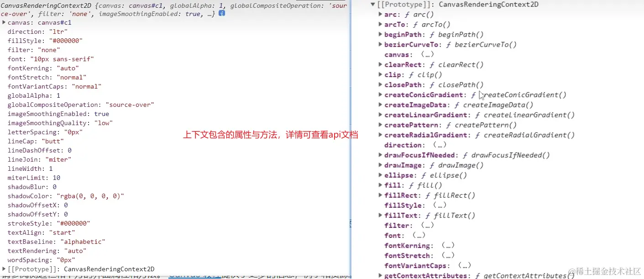Invoke the filter getter (…) in prototype
The height and width of the screenshot is (279, 644).
tap(427, 226)
